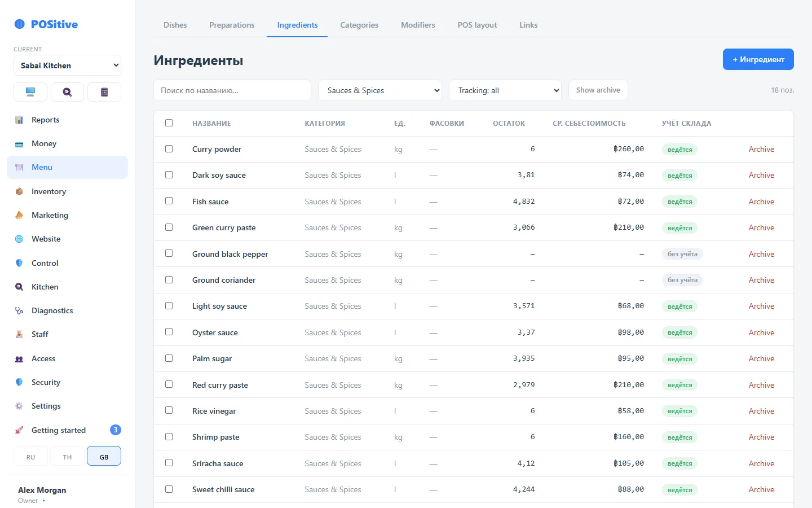
Task: Open the POS layout tab
Action: (x=477, y=25)
